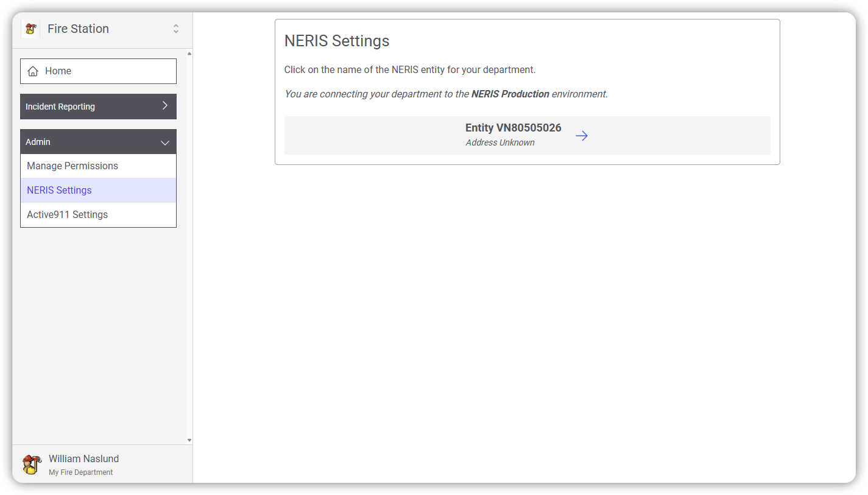The image size is (868, 495).
Task: Collapse the Admin section using its chevron
Action: coord(164,142)
